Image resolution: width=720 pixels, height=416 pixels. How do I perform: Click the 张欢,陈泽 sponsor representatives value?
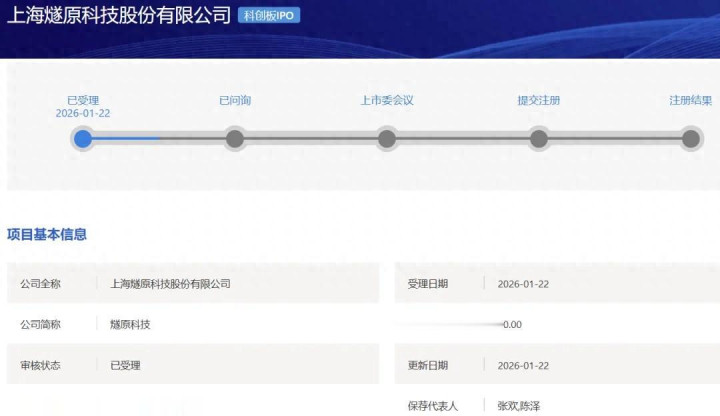pos(518,406)
